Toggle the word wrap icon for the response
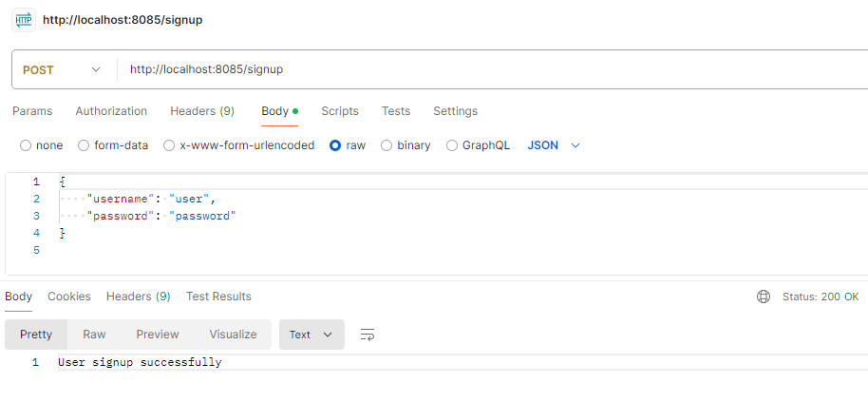868x402 pixels. tap(368, 335)
